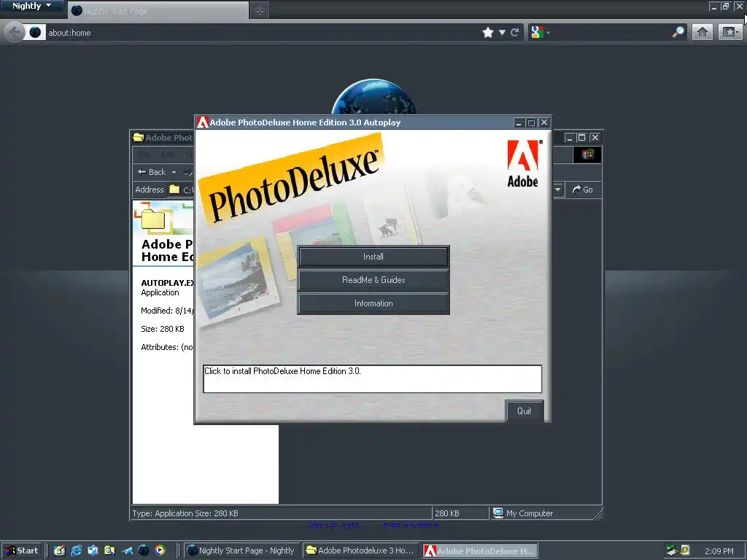This screenshot has height=560, width=747.
Task: Click the Adobe logo in Autoplay window
Action: coord(524,163)
